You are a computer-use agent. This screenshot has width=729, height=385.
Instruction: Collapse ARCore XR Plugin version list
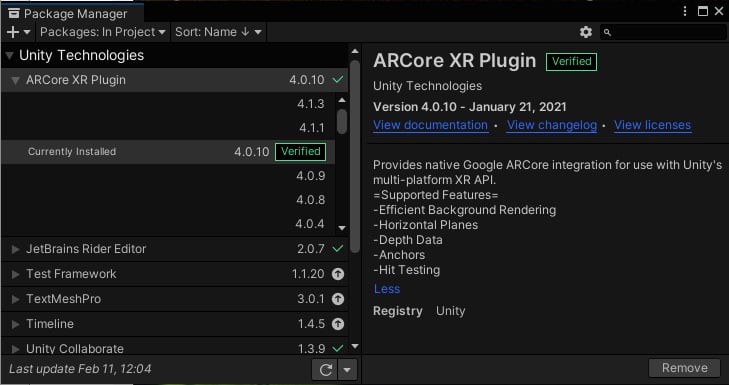(x=15, y=80)
